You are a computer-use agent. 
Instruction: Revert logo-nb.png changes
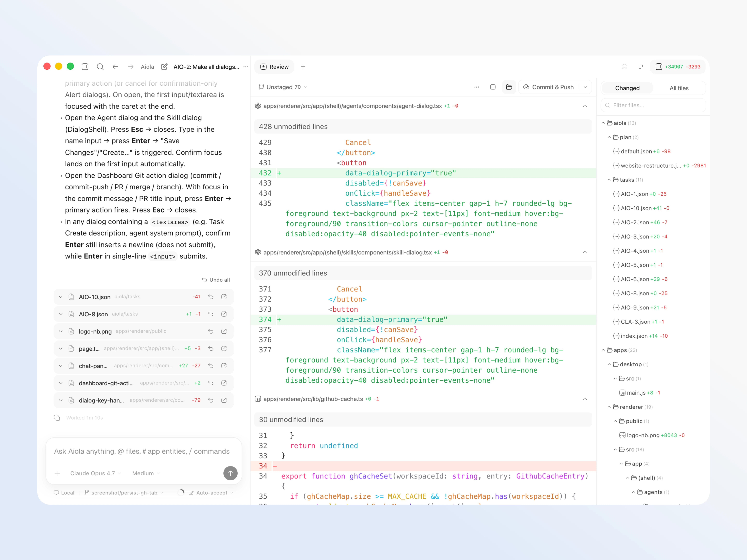[211, 331]
